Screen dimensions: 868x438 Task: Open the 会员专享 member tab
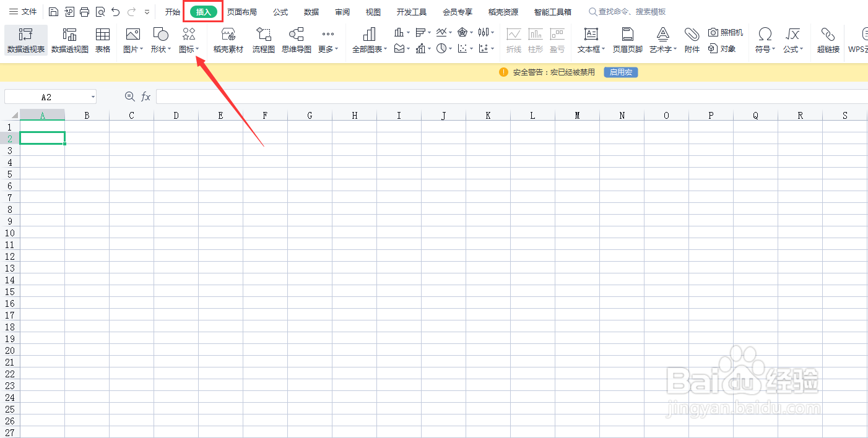point(458,12)
